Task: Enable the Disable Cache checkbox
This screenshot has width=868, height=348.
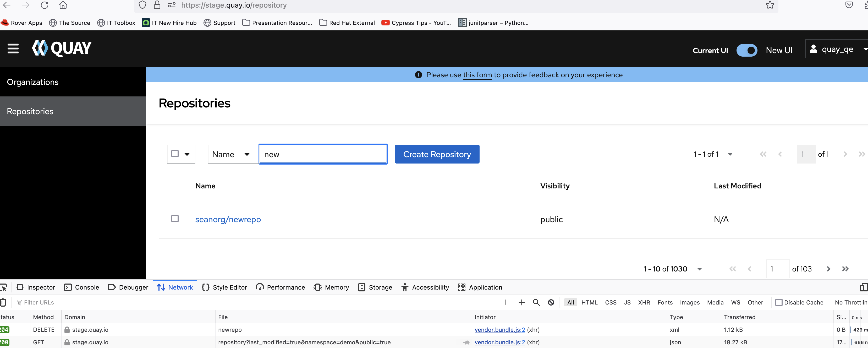Action: point(779,302)
